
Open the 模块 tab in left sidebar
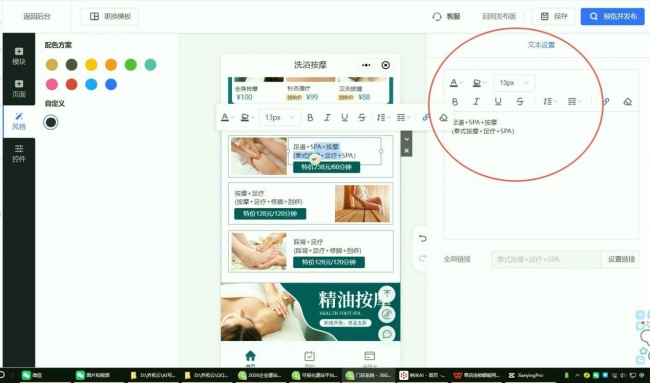click(19, 56)
